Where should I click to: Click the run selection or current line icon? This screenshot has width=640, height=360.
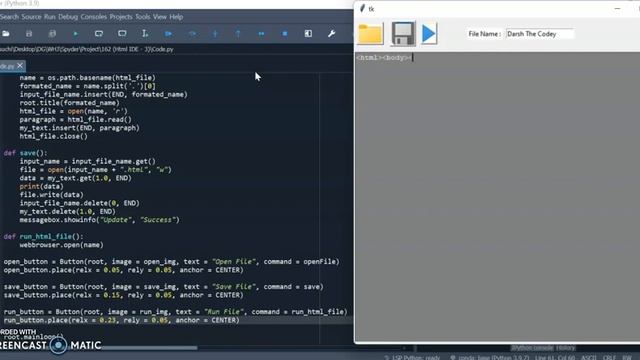[145, 33]
